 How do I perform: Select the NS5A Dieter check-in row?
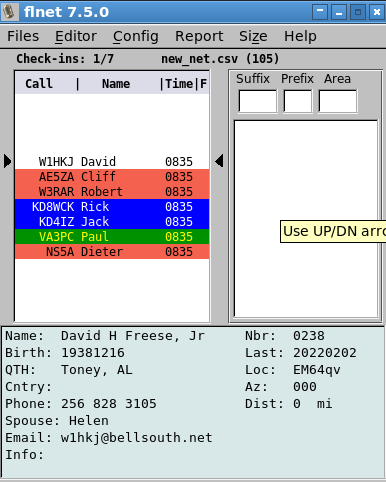(112, 251)
